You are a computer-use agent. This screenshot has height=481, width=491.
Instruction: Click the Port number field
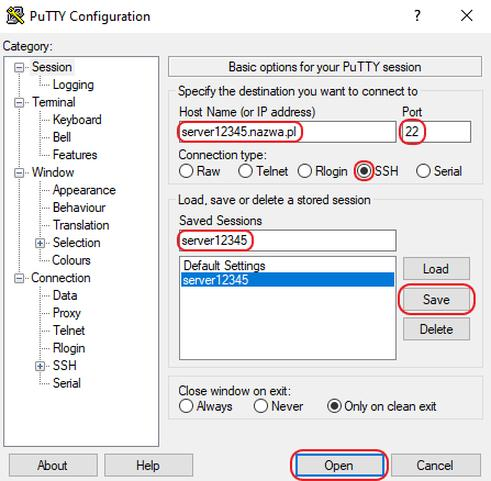point(435,132)
